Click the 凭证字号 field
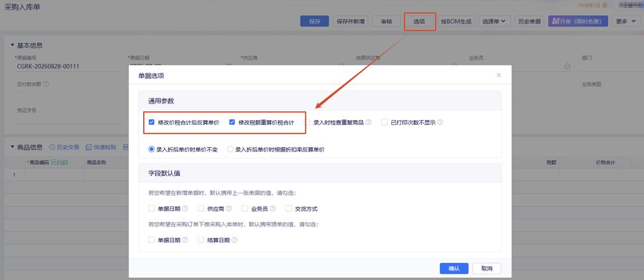 click(x=67, y=119)
